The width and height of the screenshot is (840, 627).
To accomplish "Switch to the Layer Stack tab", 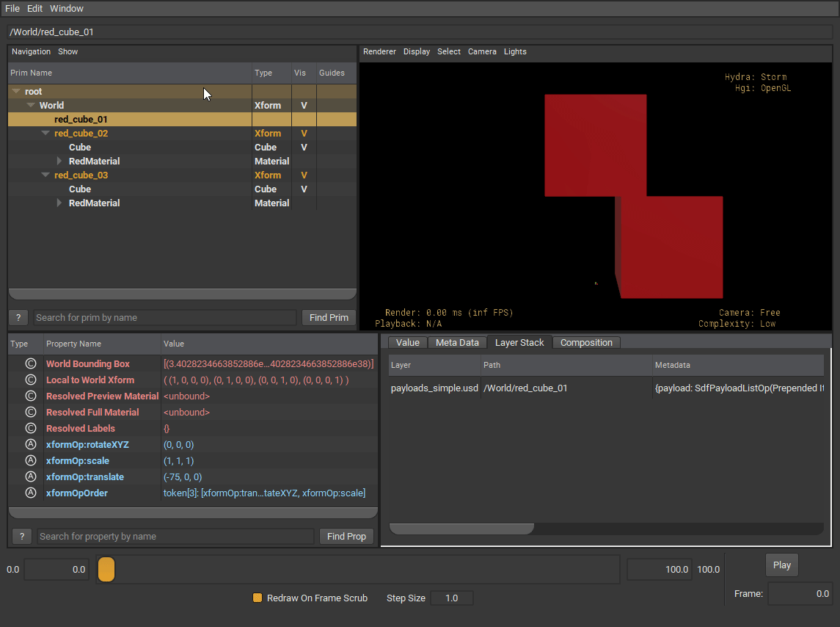I will tap(519, 343).
